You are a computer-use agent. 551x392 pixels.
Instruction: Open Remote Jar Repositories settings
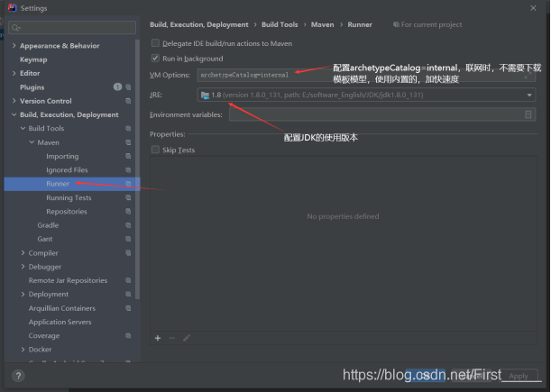(68, 280)
